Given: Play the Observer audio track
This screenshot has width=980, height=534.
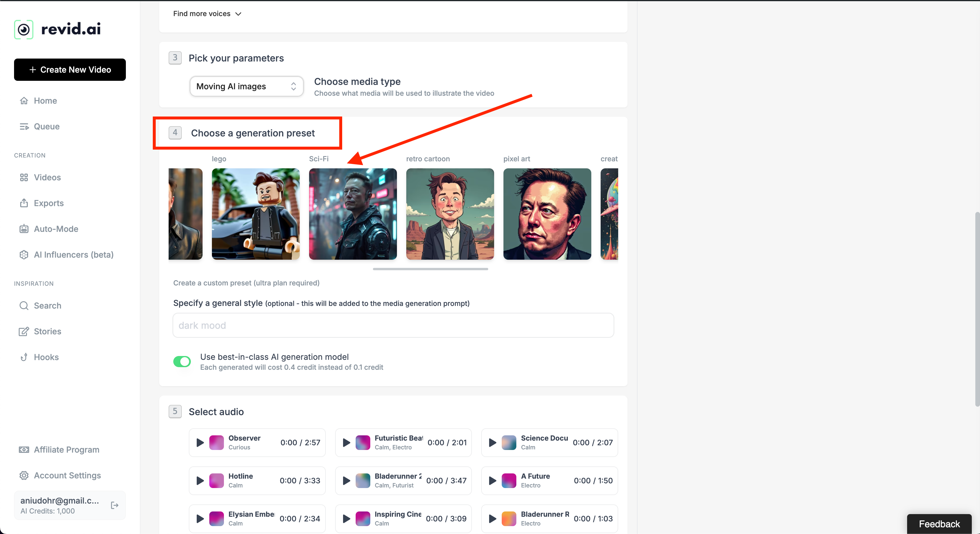Looking at the screenshot, I should point(200,442).
